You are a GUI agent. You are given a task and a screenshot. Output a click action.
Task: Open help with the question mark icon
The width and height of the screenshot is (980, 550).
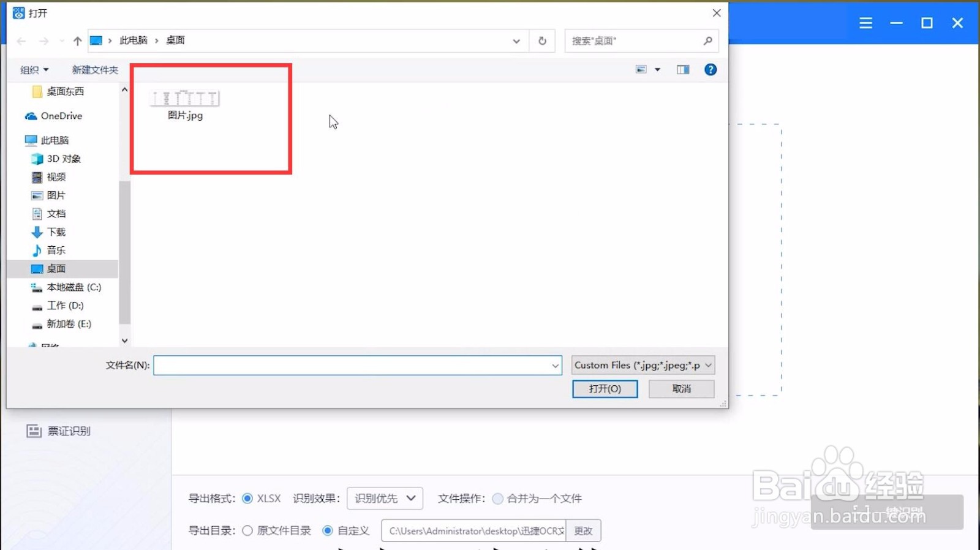(710, 70)
